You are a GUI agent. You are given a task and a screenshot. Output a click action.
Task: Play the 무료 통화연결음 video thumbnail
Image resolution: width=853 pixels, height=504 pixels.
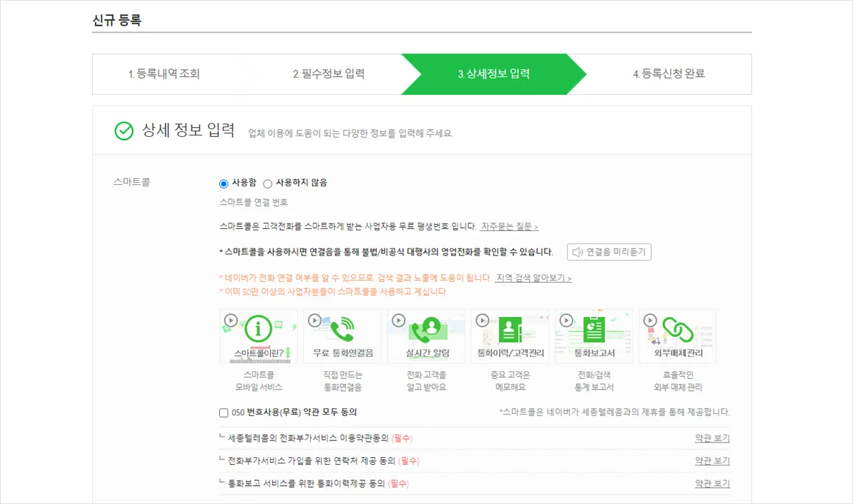[x=342, y=336]
